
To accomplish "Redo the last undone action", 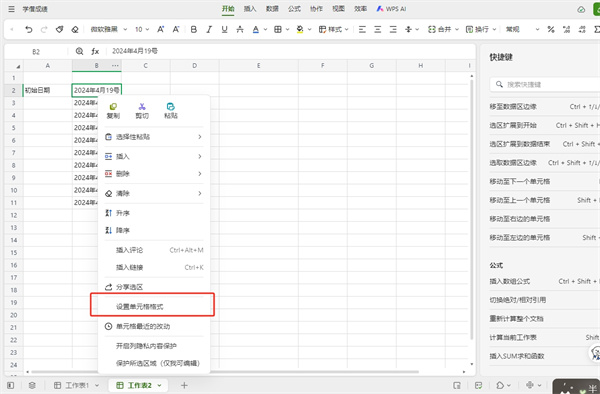I will click(44, 29).
